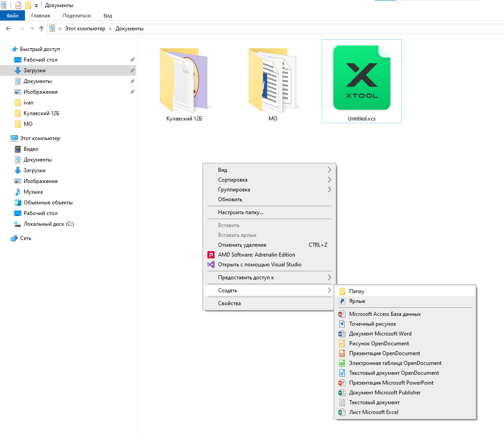The height and width of the screenshot is (435, 504).
Task: Open МО folder in the sidebar
Action: [x=28, y=124]
